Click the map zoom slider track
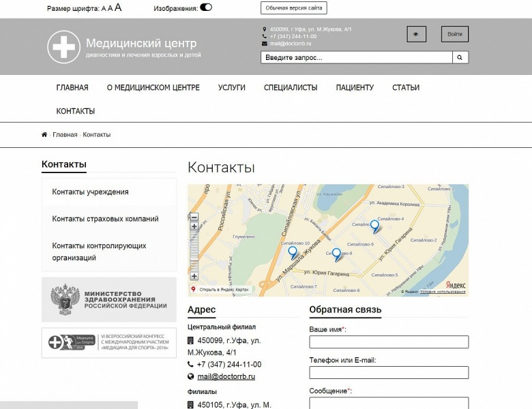Viewport: 532px width, 409px height. pyautogui.click(x=194, y=251)
